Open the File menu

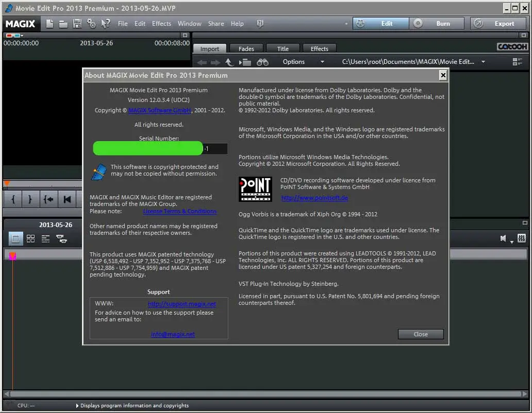click(123, 24)
